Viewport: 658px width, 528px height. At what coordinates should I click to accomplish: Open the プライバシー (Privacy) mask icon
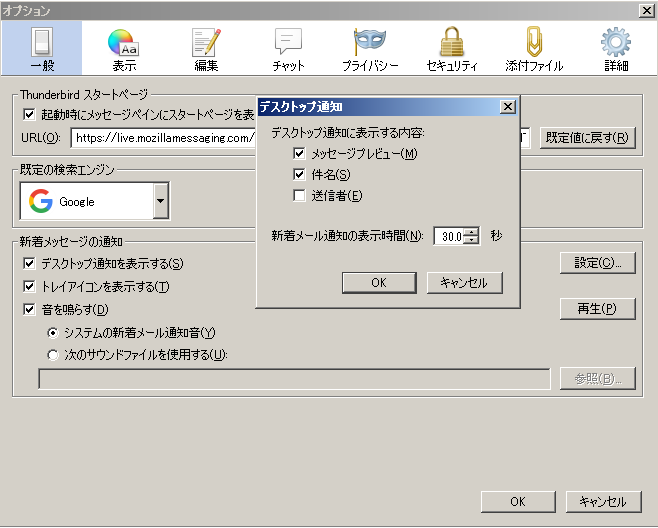tap(369, 48)
